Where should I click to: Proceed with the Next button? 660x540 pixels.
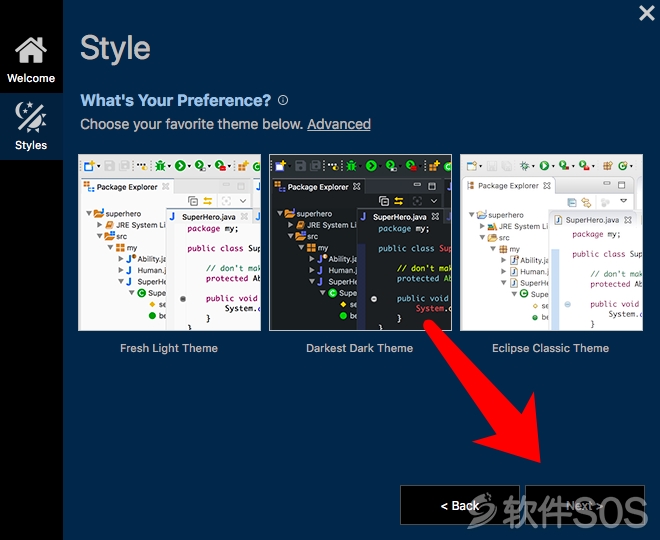point(585,505)
